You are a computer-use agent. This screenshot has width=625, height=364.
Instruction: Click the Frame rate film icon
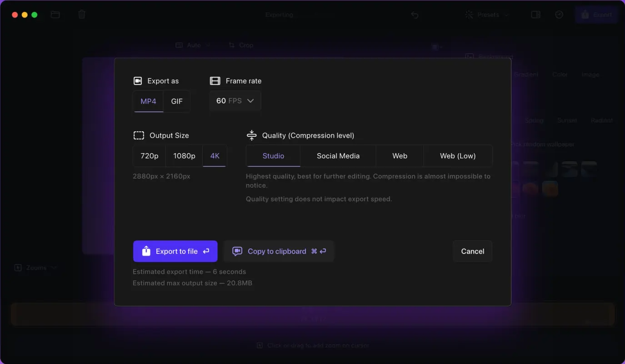[x=215, y=81]
